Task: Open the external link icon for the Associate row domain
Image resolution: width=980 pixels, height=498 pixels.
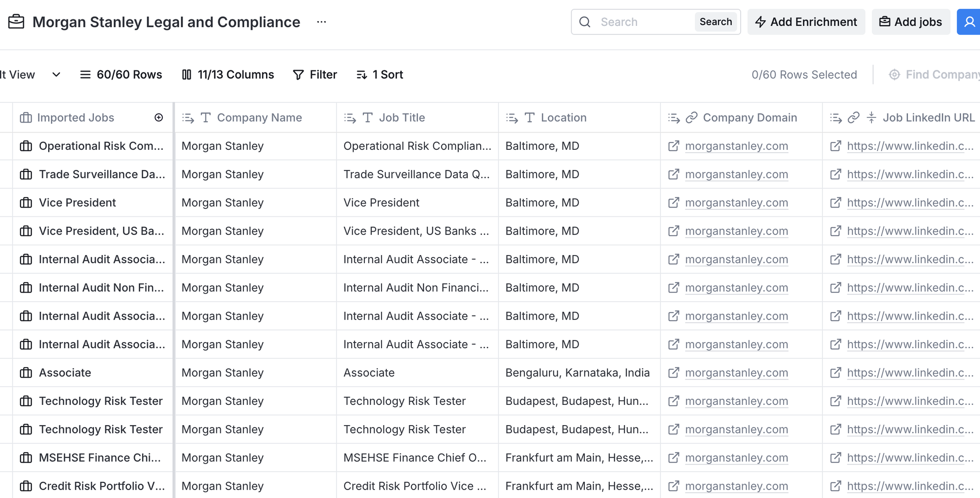Action: click(674, 373)
